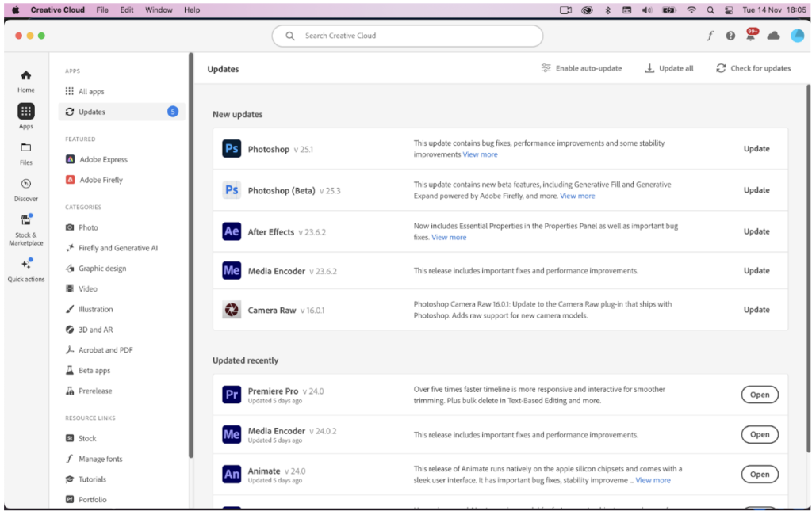812x511 pixels.
Task: Open the File menu
Action: 102,10
